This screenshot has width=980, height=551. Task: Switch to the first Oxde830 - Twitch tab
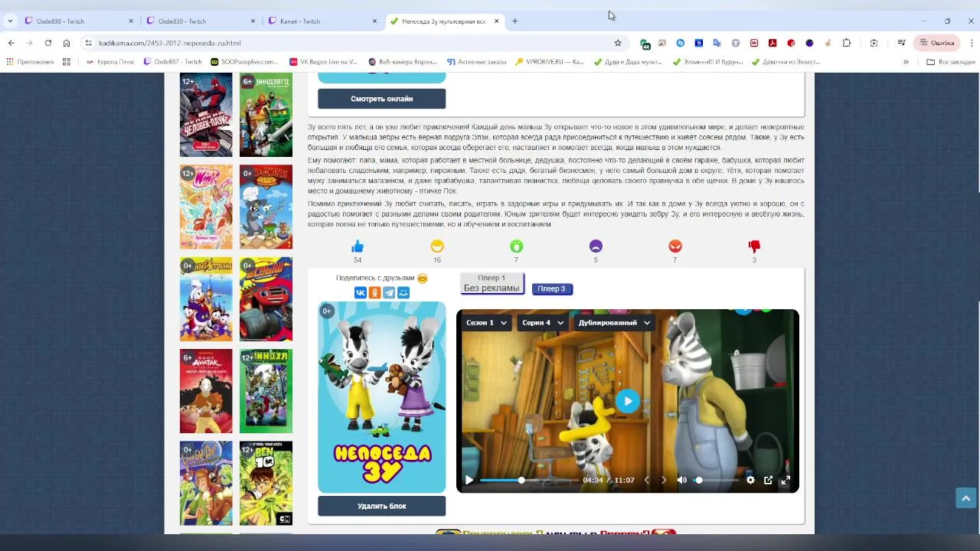pyautogui.click(x=77, y=21)
